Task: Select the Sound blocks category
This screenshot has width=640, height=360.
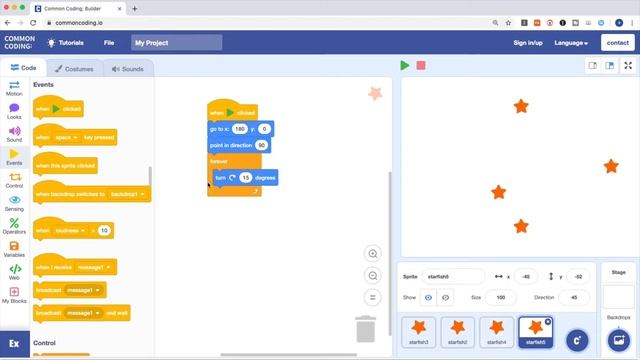Action: (14, 134)
